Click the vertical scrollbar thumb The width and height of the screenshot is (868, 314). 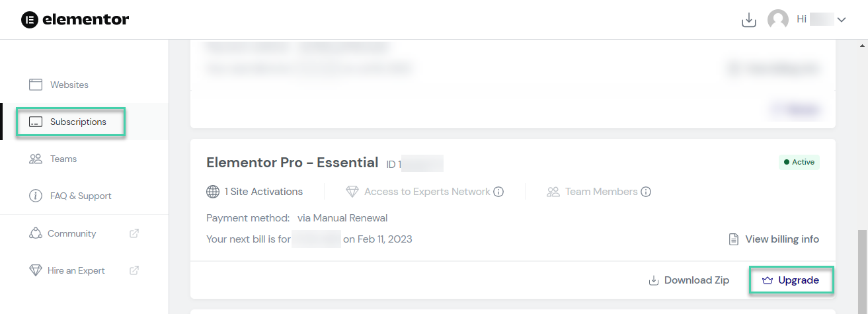(x=862, y=271)
